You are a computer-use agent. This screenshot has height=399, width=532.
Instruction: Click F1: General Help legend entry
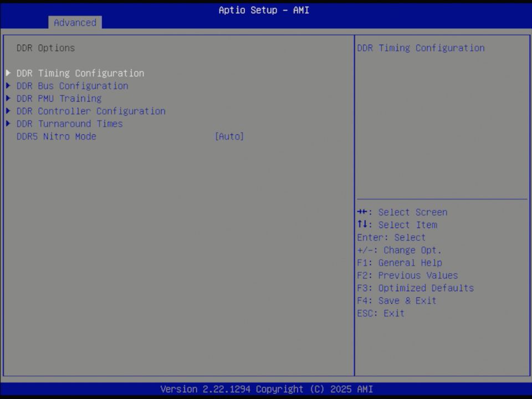399,263
